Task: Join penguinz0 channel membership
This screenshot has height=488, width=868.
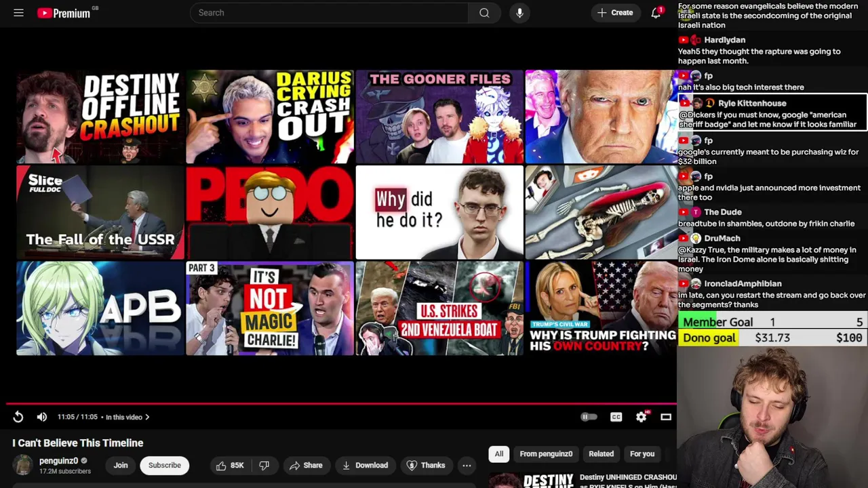Action: [x=121, y=466]
